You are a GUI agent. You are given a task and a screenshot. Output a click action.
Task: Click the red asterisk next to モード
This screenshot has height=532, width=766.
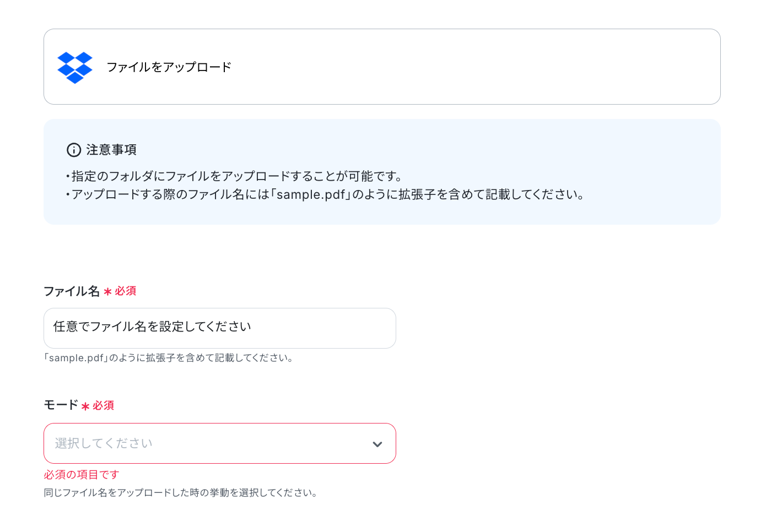click(85, 406)
